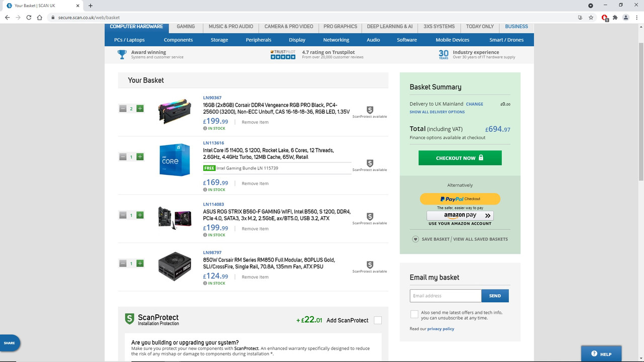Click ScanProtect shield icon for Corsair RM850
The image size is (644, 362).
click(x=370, y=265)
